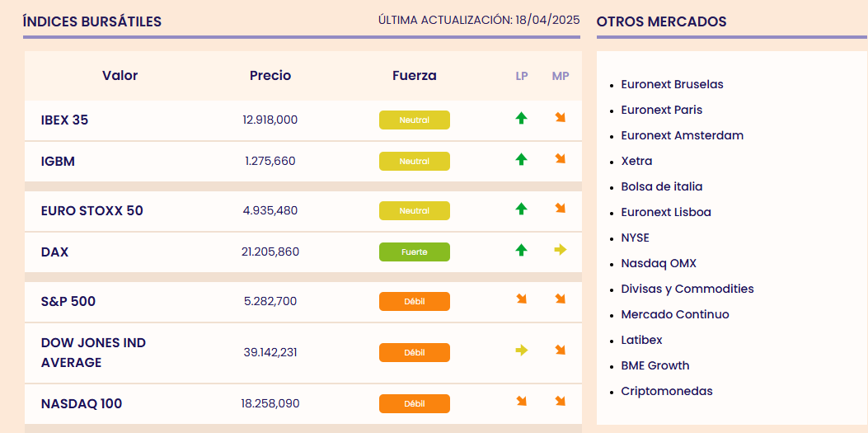This screenshot has width=868, height=433.
Task: Click IBEX 35 green long-term up arrow
Action: tap(521, 119)
